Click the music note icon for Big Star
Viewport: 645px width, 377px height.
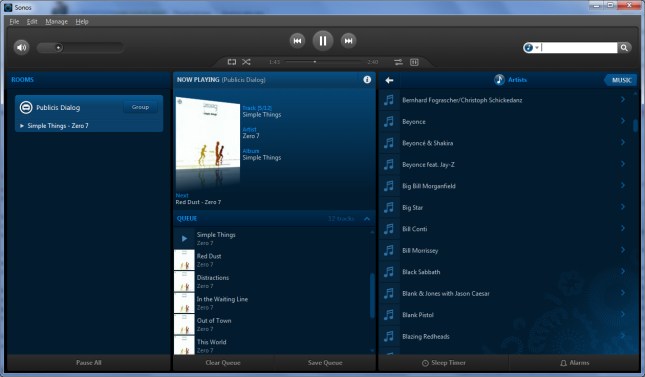(x=389, y=207)
